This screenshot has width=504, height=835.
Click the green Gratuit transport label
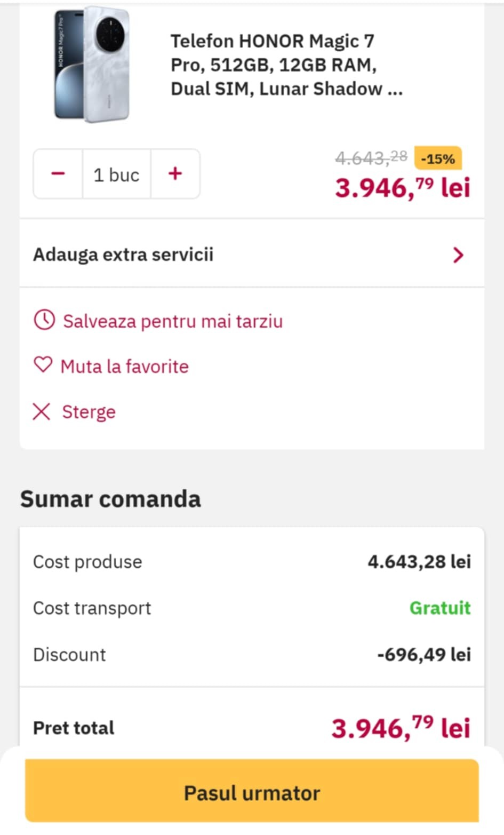(x=440, y=608)
